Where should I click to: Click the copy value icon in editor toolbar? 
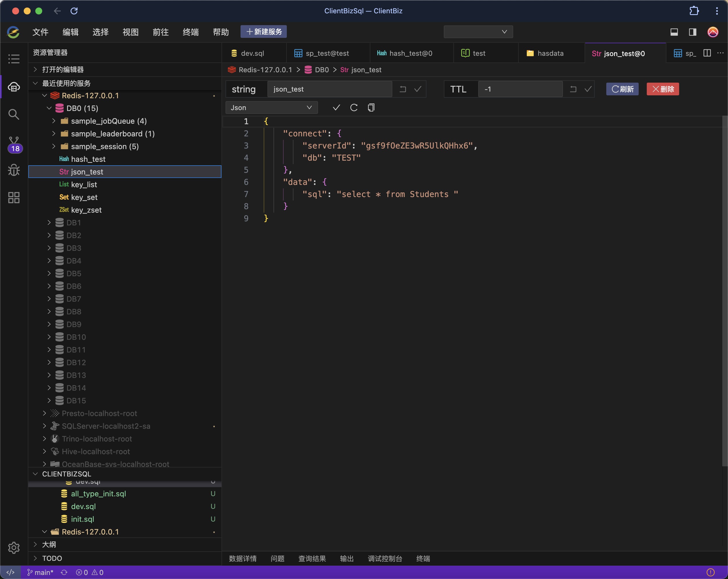(x=371, y=108)
